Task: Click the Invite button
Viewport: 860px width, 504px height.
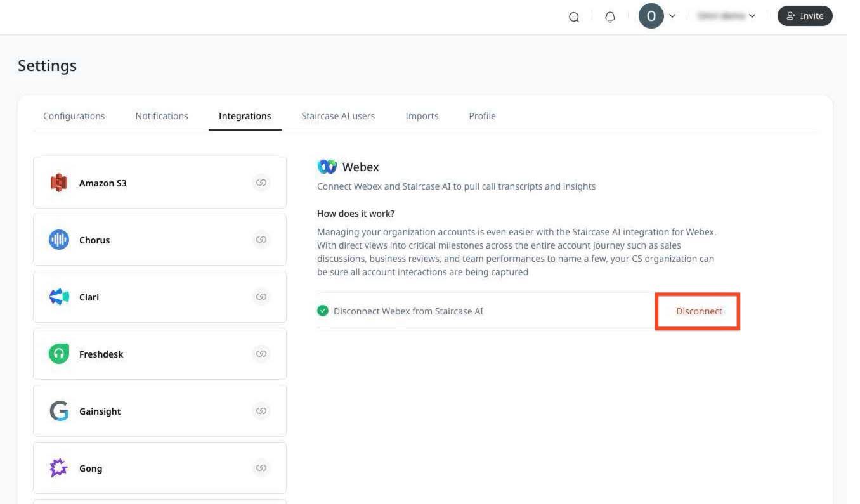Action: [805, 16]
